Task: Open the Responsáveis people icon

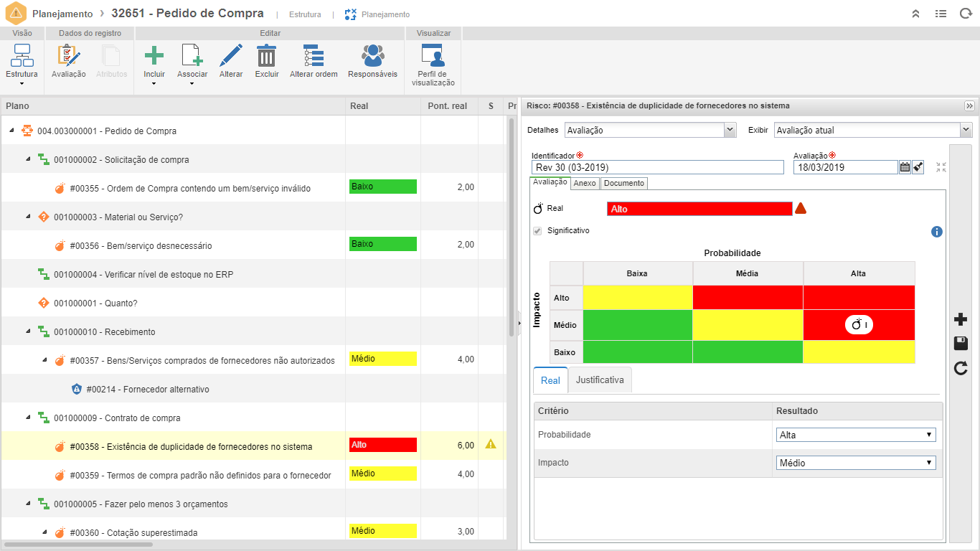Action: [372, 56]
